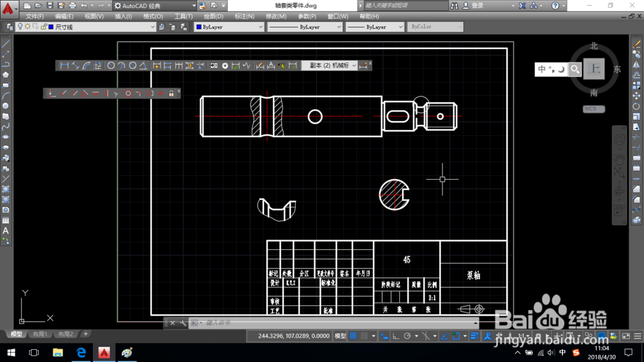Open the ByColor plot style dropdown

[435, 26]
